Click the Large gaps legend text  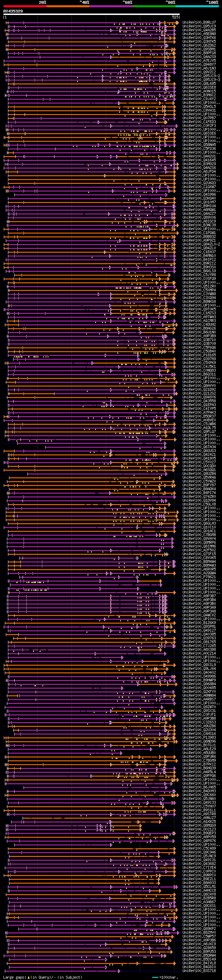click(15, 978)
